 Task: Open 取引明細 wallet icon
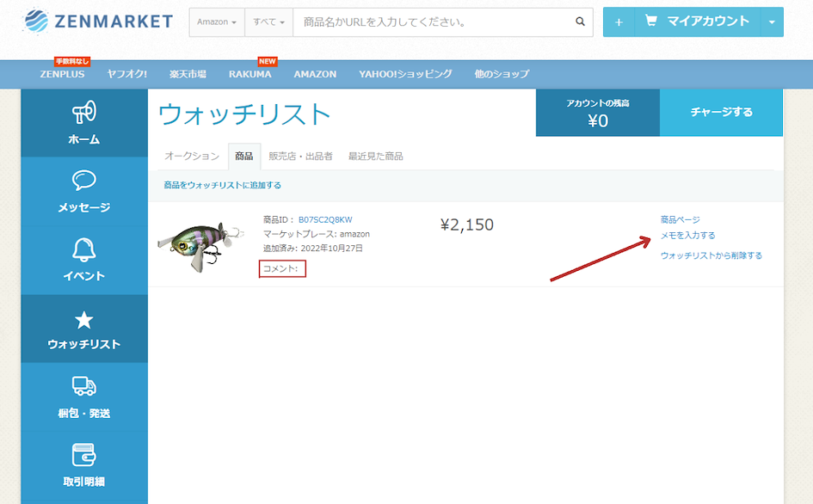[84, 455]
